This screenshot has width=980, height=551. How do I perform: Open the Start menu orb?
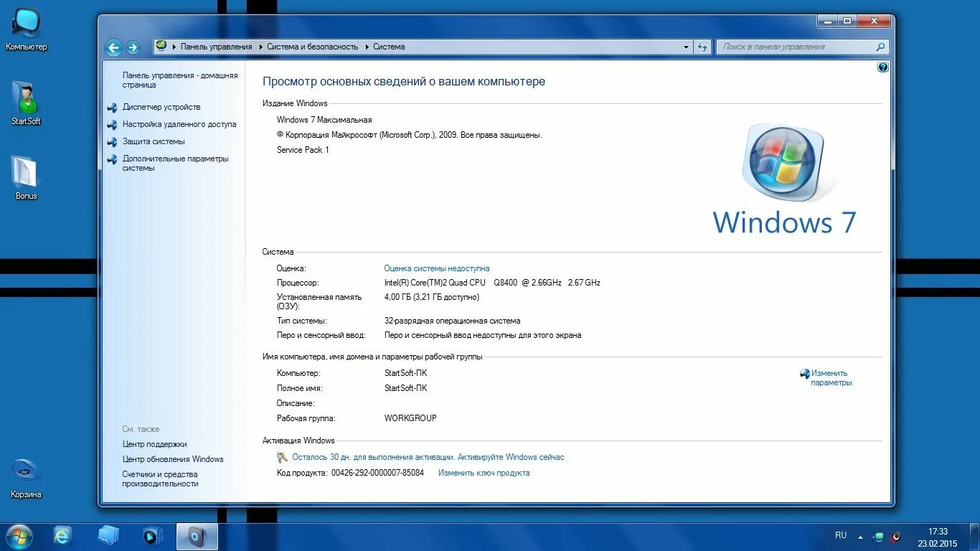pyautogui.click(x=18, y=536)
